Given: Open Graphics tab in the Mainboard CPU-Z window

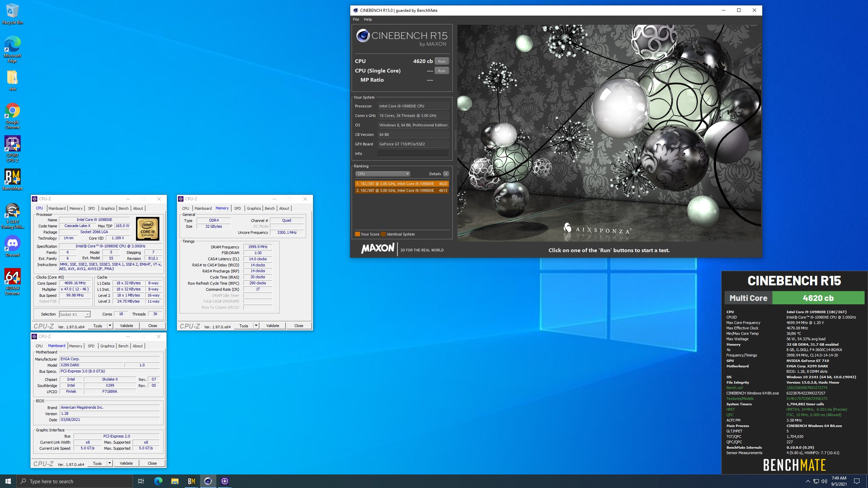Looking at the screenshot, I should 107,346.
